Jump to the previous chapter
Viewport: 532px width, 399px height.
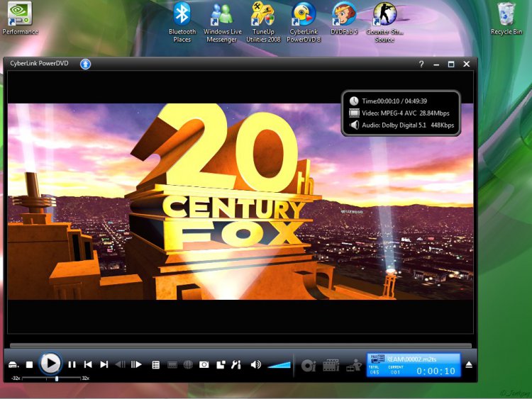(88, 364)
